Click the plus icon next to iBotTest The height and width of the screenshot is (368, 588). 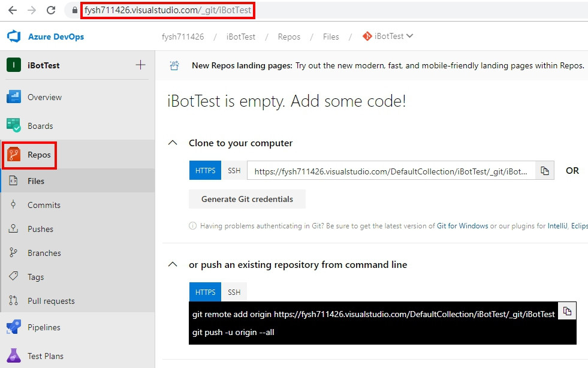coord(140,65)
